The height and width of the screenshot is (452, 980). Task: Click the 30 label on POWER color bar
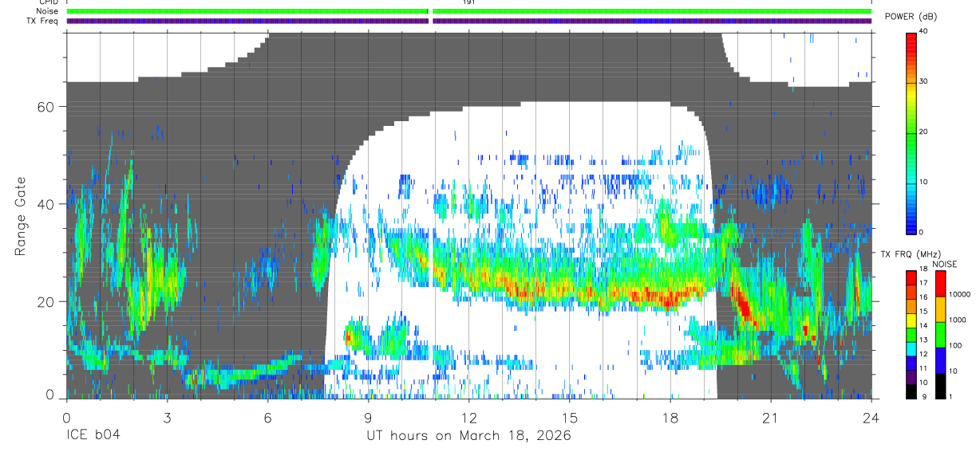point(923,81)
